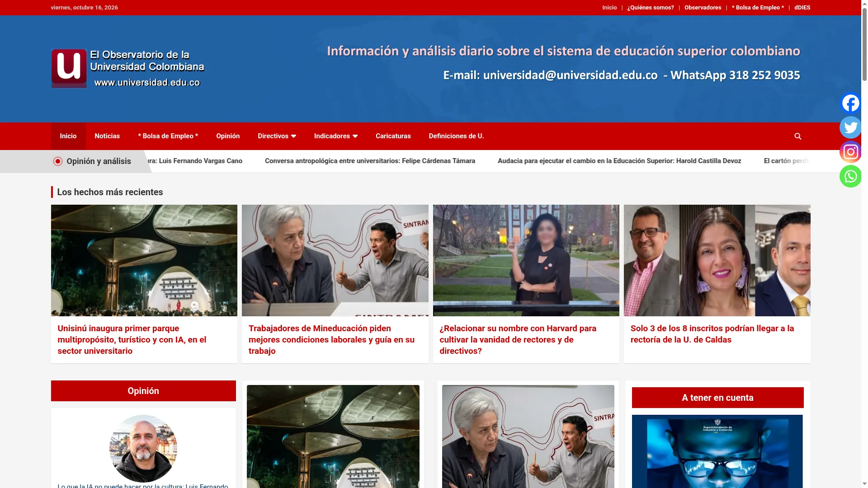Go to Inicio in main navigation bar
The image size is (868, 488).
(x=68, y=136)
